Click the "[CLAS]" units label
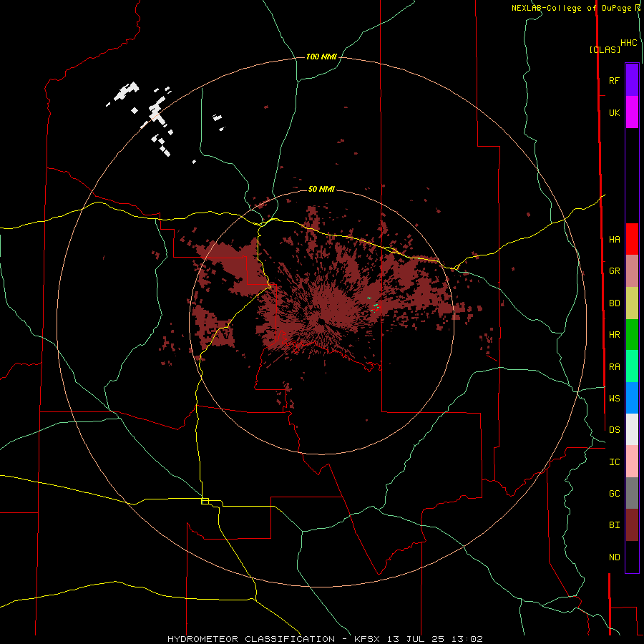 (605, 49)
